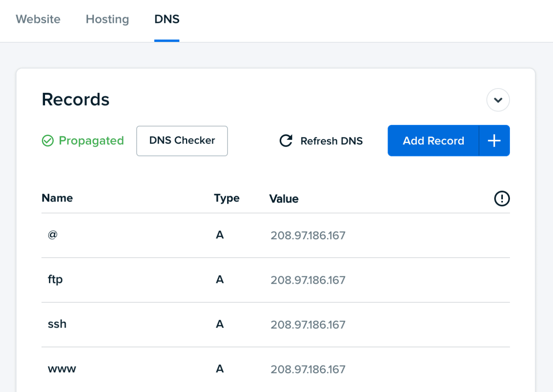Click the Value column header
The height and width of the screenshot is (392, 553).
point(284,198)
